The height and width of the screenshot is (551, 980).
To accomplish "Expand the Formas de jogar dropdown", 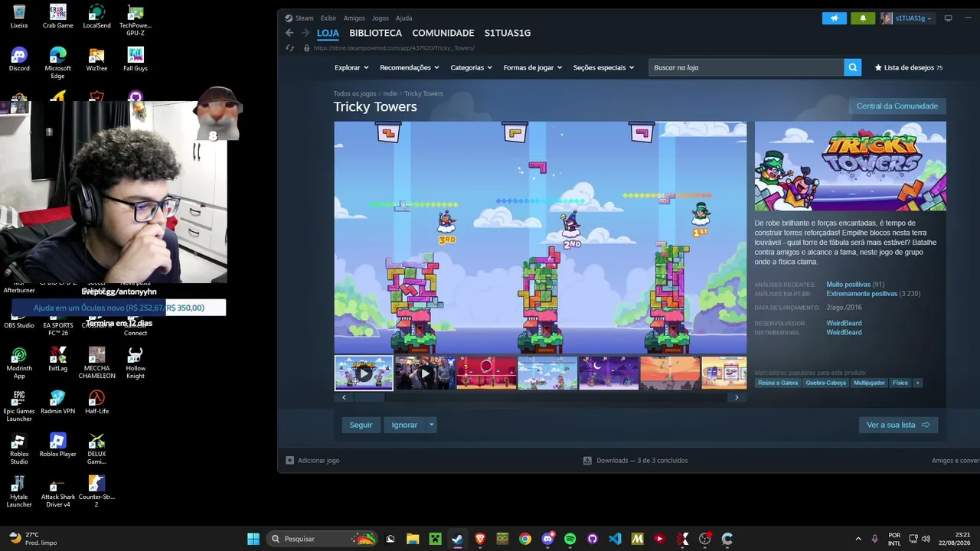I will [533, 67].
